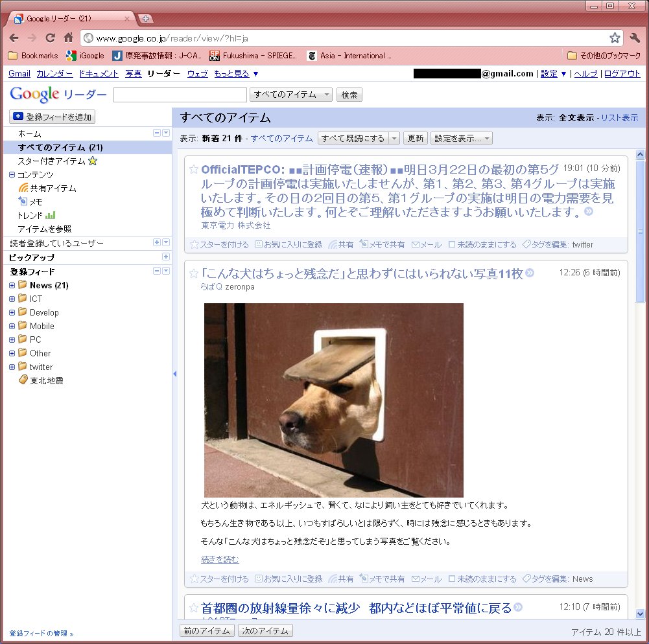Image resolution: width=649 pixels, height=644 pixels.
Task: Expand the Other folder
Action: tap(12, 353)
